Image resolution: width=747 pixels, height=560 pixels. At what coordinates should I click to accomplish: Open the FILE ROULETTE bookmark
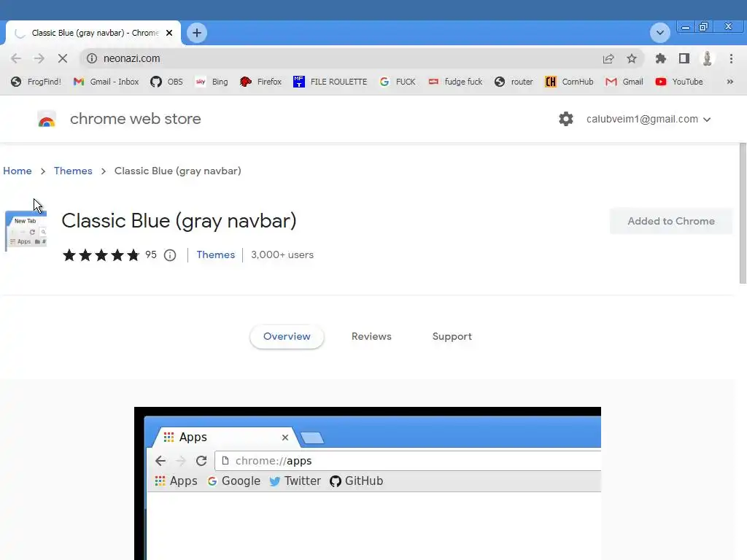[330, 82]
